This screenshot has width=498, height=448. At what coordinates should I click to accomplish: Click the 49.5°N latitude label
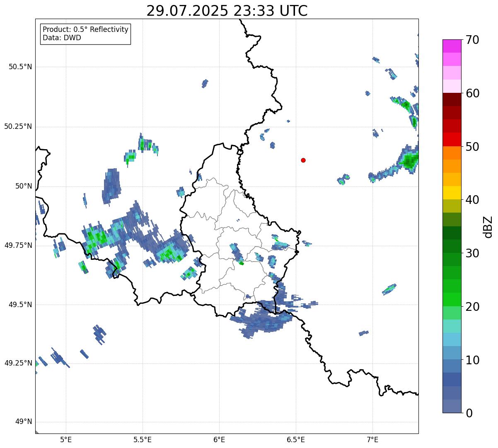[20, 305]
